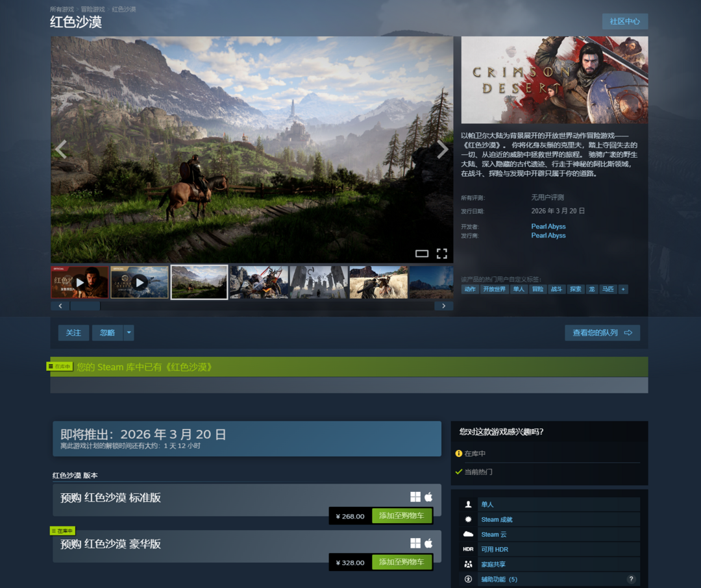The height and width of the screenshot is (588, 701).
Task: Click 查看您的队列 to view your queue
Action: click(602, 333)
